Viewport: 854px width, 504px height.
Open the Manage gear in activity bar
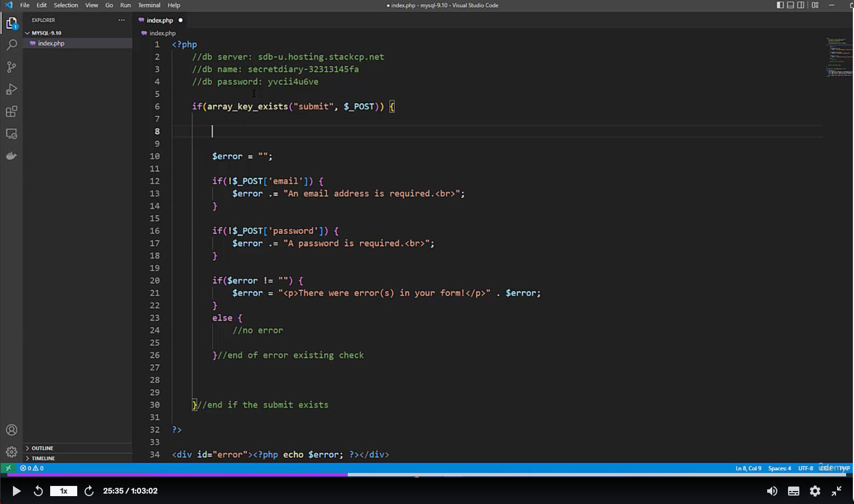[x=11, y=452]
